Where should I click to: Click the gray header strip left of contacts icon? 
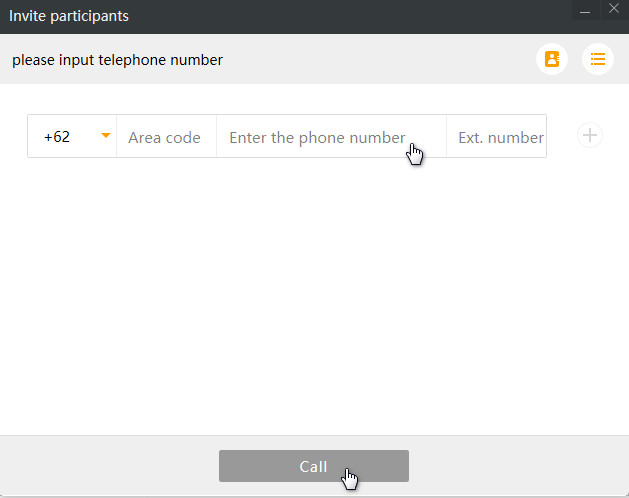coord(380,60)
